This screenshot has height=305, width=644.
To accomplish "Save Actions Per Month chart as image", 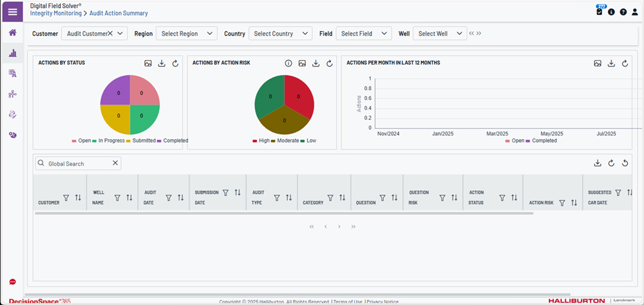I will coord(598,63).
